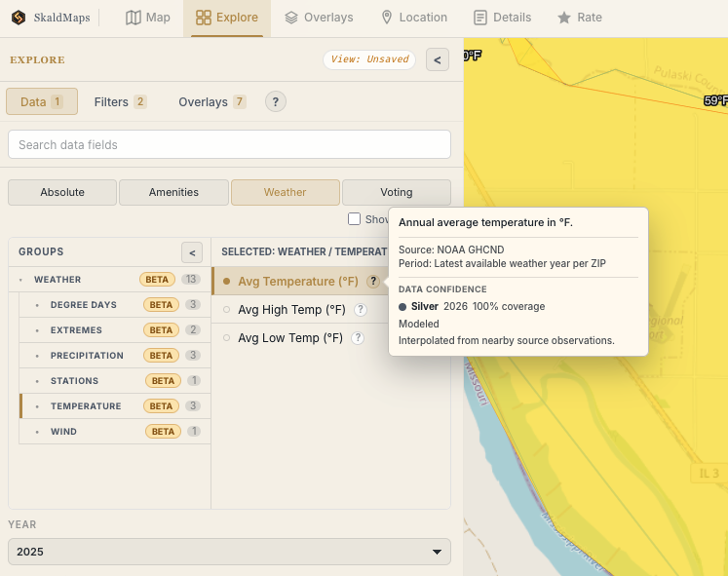Open the Explore help question mark
Viewport: 728px width, 576px height.
coord(276,101)
